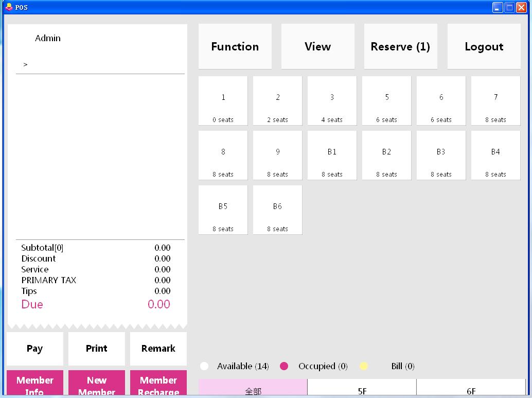Log out using the Logout button
The height and width of the screenshot is (398, 532).
tap(484, 46)
